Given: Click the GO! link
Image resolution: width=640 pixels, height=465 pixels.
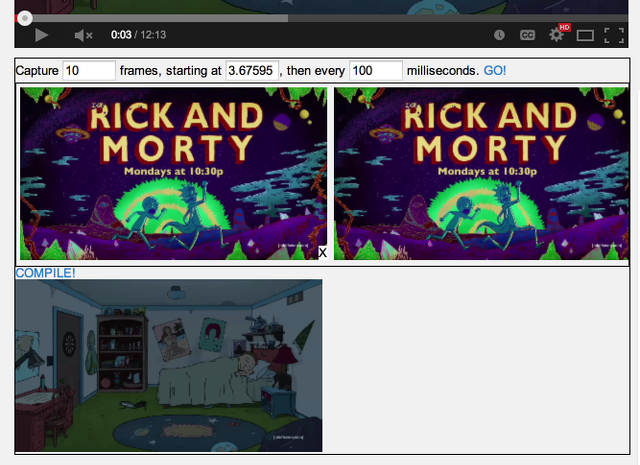Looking at the screenshot, I should (x=495, y=71).
